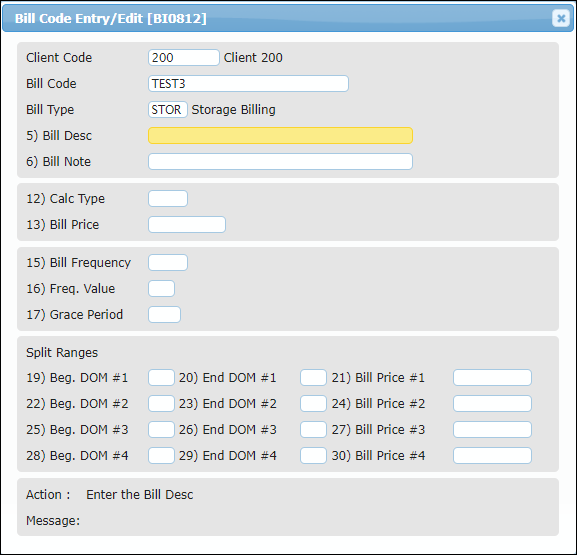Click the Beg. DOM #3 field
This screenshot has width=577, height=555.
click(x=161, y=429)
